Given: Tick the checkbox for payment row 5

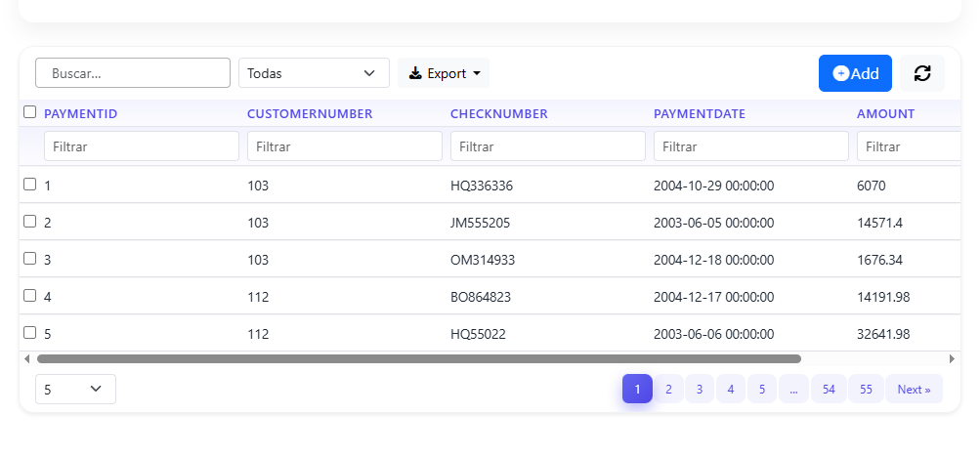Looking at the screenshot, I should pos(29,333).
